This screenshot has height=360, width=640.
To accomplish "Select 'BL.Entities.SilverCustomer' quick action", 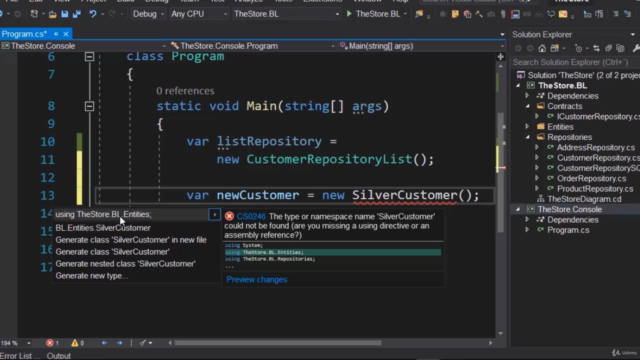I will pyautogui.click(x=103, y=228).
